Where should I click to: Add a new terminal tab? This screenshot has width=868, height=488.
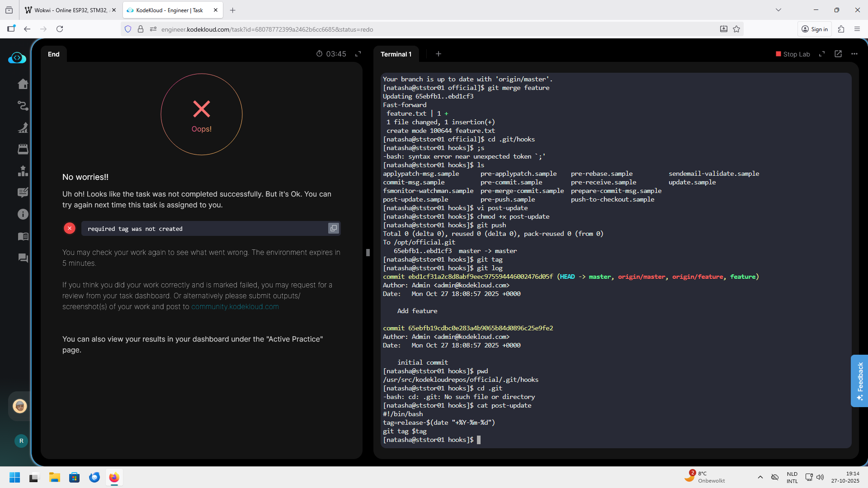tap(438, 54)
